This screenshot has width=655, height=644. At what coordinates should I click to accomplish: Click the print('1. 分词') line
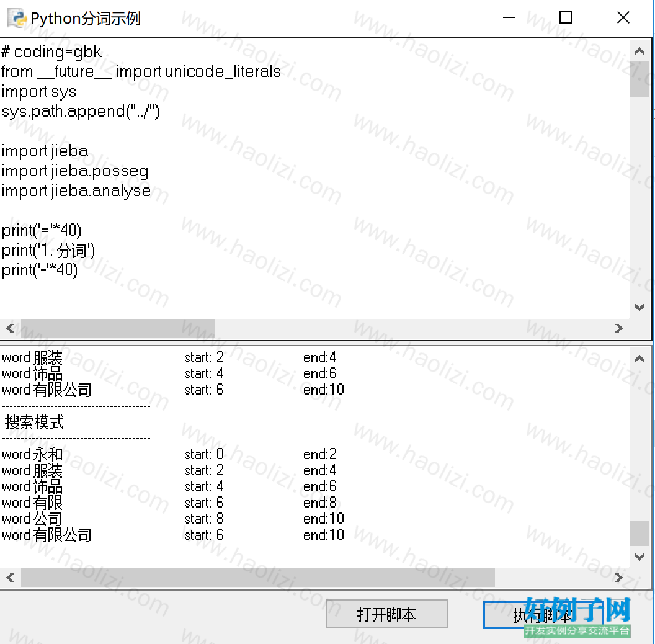point(48,251)
